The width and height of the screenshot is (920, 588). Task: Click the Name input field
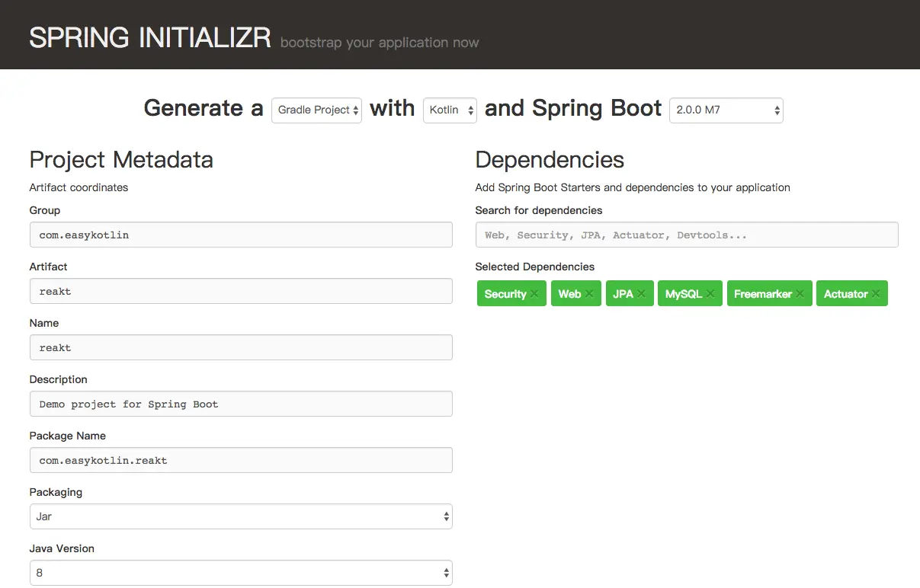[241, 347]
